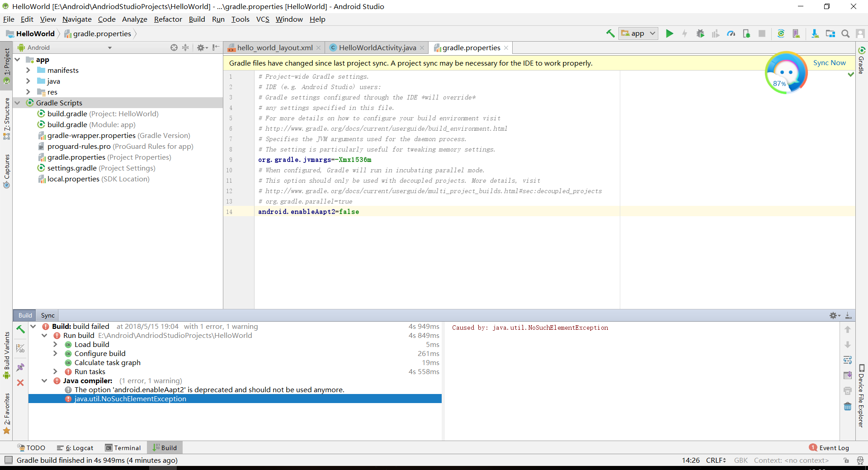
Task: Click the CRLF line separator in status bar
Action: [716, 460]
